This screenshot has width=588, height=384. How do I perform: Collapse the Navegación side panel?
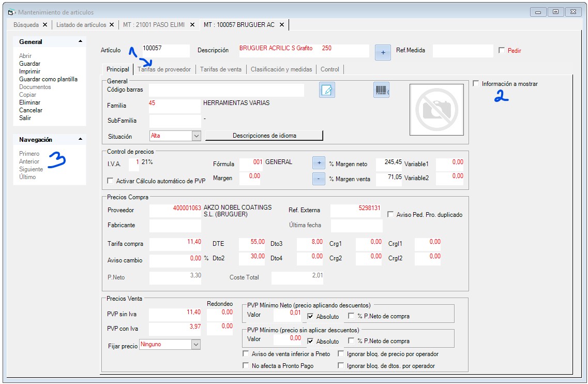pos(80,139)
